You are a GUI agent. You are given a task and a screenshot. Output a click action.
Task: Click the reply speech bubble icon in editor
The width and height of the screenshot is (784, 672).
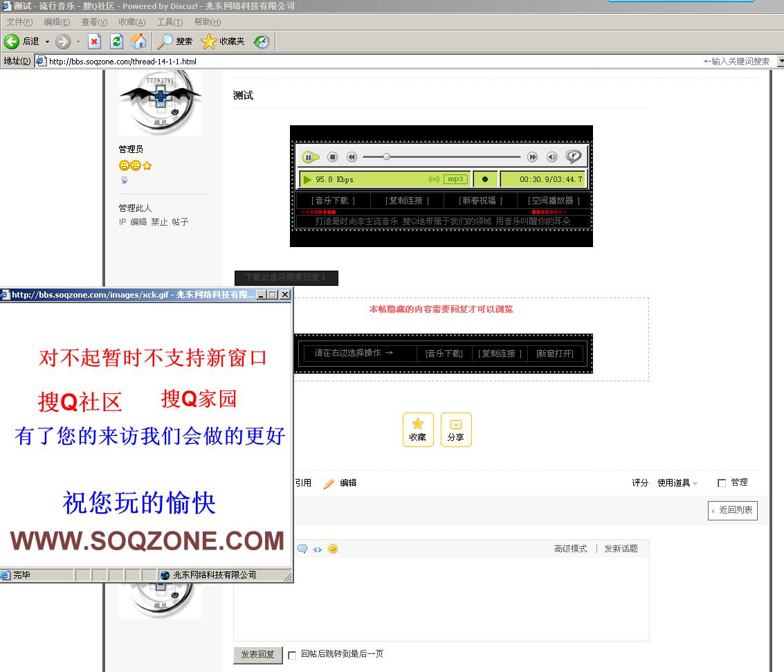tap(302, 549)
